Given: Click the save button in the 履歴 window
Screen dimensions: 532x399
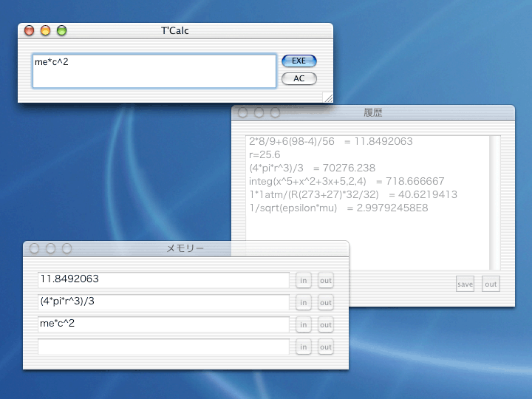Looking at the screenshot, I should click(x=465, y=284).
